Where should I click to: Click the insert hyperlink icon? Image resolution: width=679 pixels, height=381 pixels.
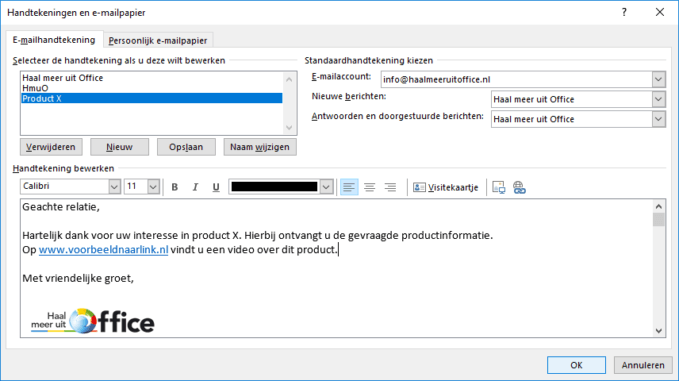(x=519, y=187)
